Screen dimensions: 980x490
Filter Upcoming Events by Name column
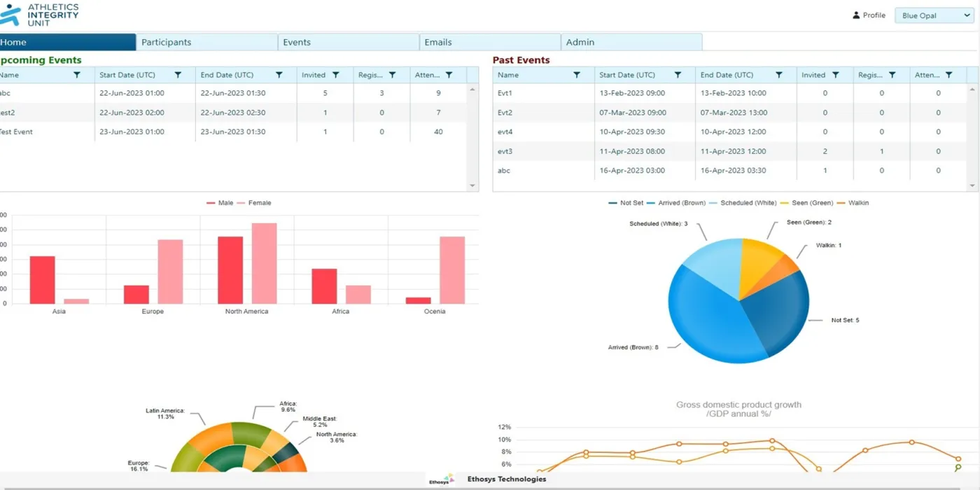coord(77,75)
